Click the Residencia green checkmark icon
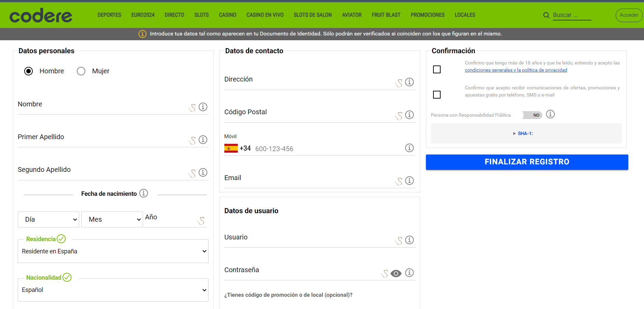The image size is (644, 309). pos(61,239)
